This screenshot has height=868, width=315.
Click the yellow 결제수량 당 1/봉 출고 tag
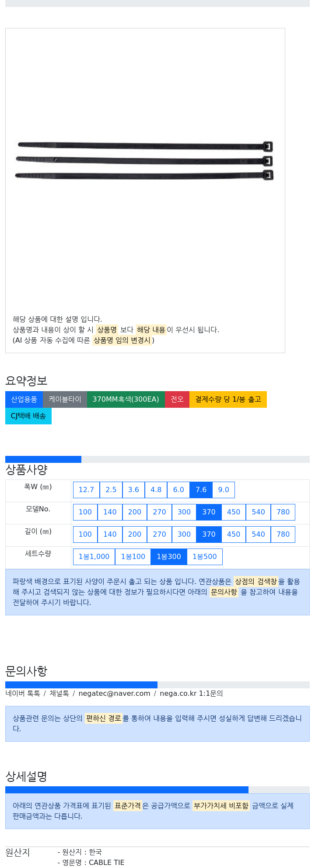point(228,399)
